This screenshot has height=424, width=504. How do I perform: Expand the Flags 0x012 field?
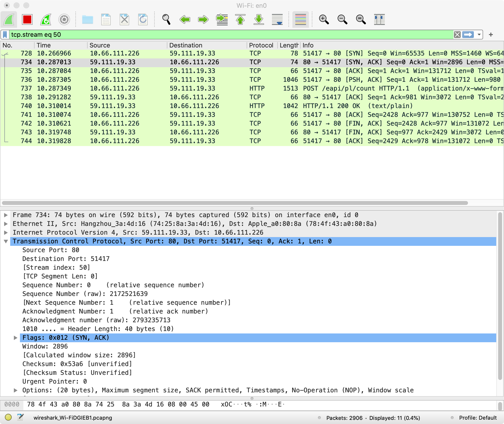click(16, 338)
